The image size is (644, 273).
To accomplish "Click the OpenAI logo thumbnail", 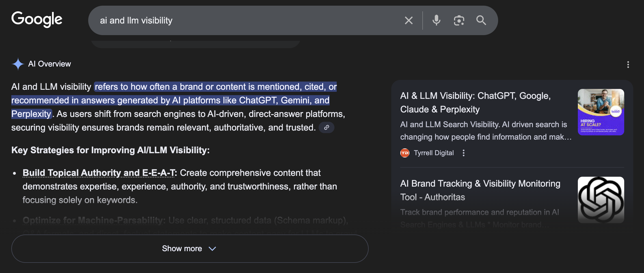I will (601, 200).
